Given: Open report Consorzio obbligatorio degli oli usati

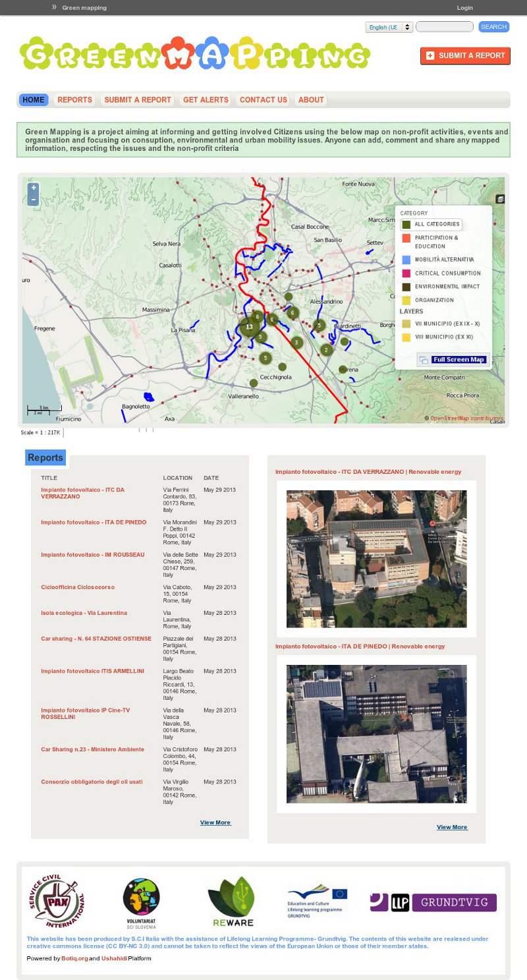Looking at the screenshot, I should (92, 782).
